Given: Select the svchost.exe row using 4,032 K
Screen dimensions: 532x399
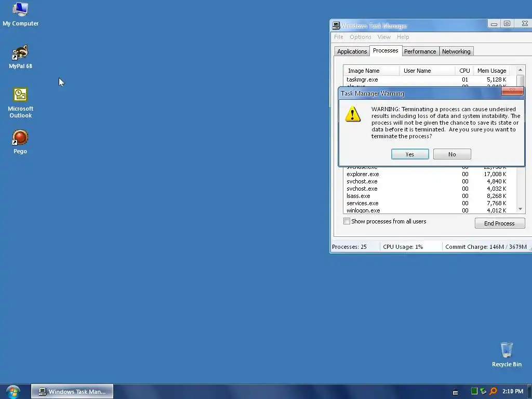Looking at the screenshot, I should point(429,189).
